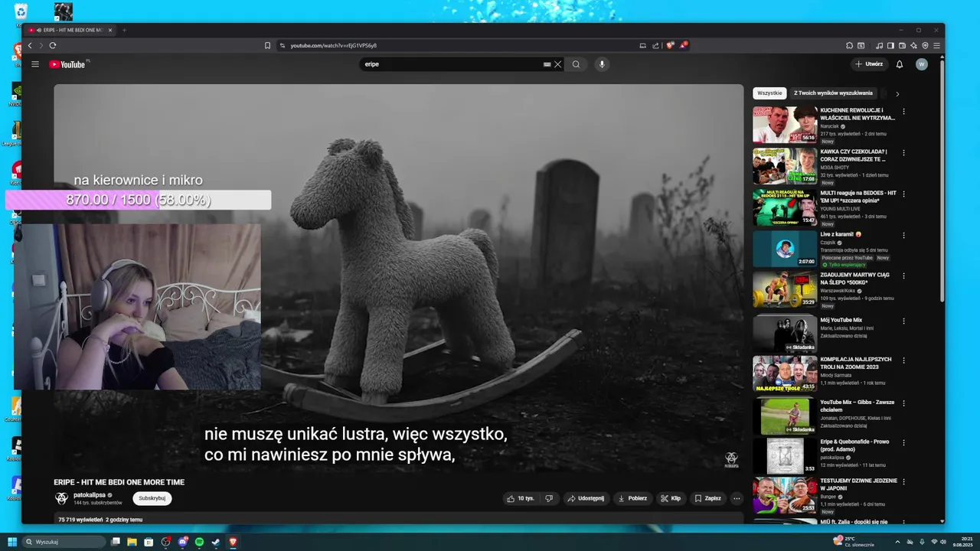Open the music note media control icon
Image resolution: width=980 pixels, height=551 pixels.
click(x=879, y=45)
